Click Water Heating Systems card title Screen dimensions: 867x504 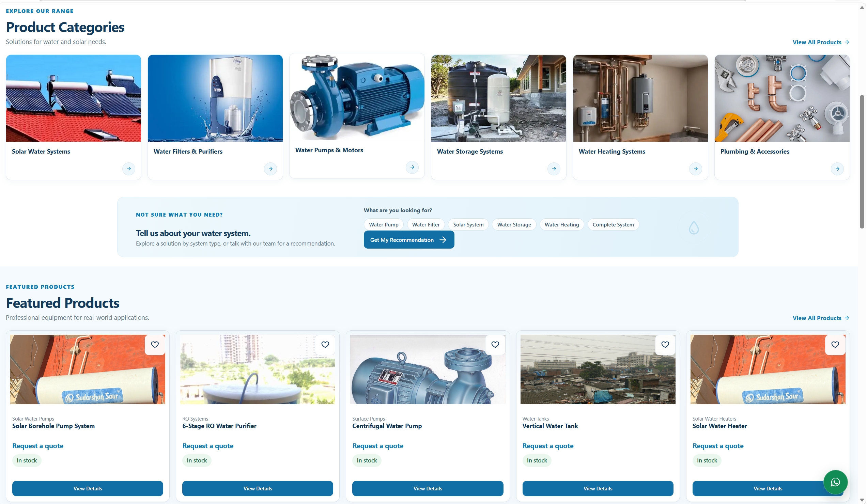point(612,152)
